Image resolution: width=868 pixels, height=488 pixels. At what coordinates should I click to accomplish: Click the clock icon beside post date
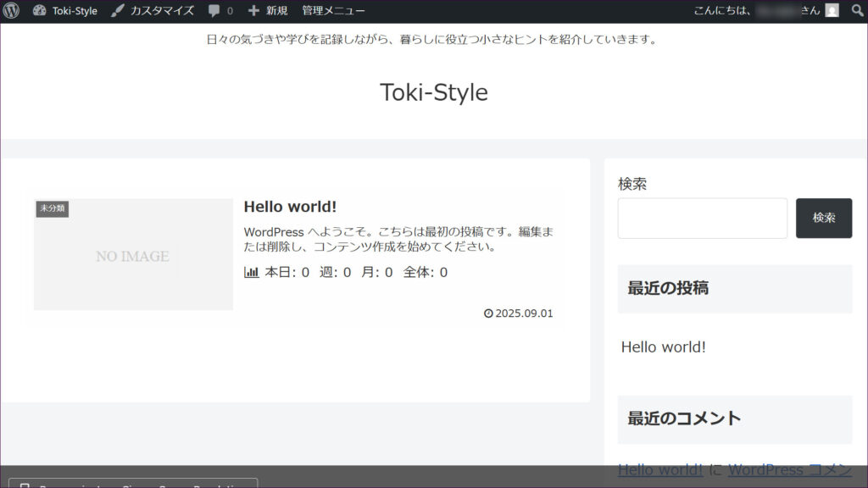(x=488, y=313)
